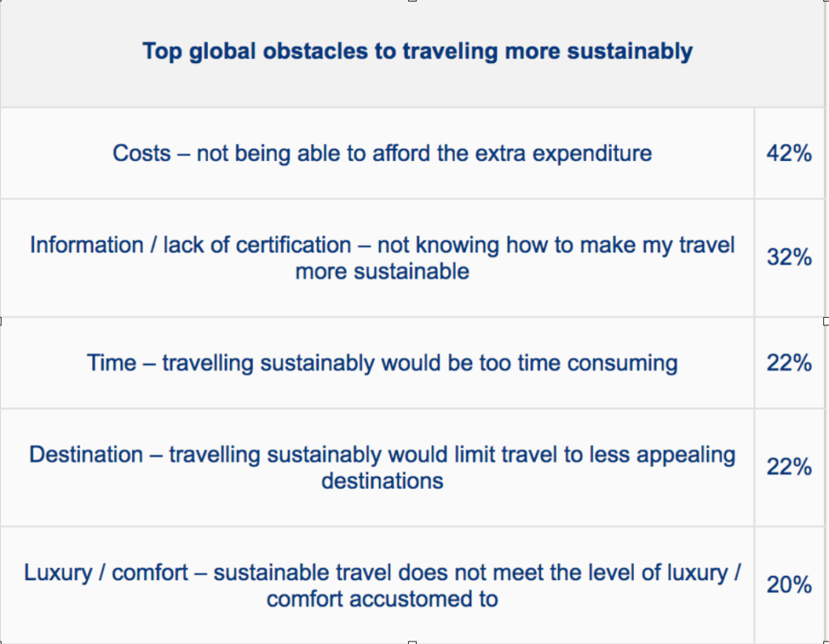Select "Information / lack of certification" text
This screenshot has width=829, height=644.
tap(190, 245)
